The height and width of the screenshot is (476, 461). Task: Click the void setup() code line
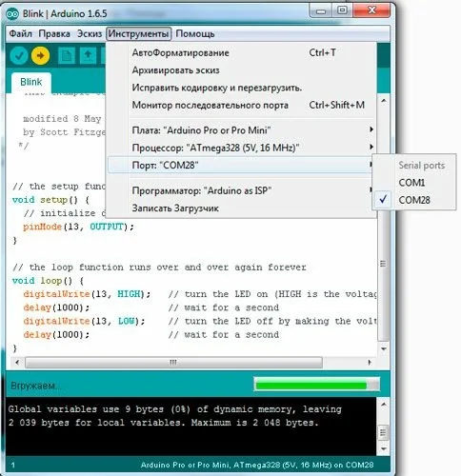coord(50,200)
